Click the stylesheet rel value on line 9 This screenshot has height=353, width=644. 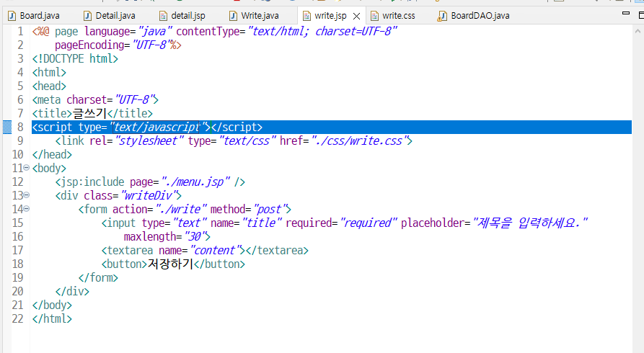[150, 140]
